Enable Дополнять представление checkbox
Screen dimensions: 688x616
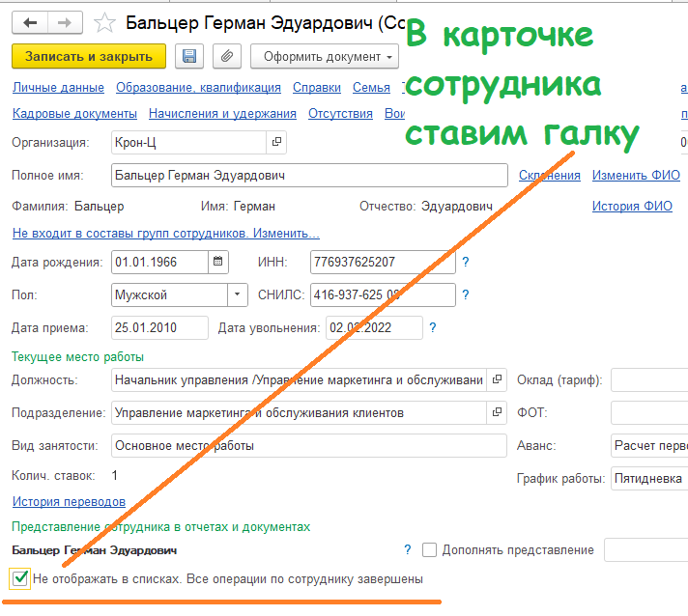tap(429, 549)
